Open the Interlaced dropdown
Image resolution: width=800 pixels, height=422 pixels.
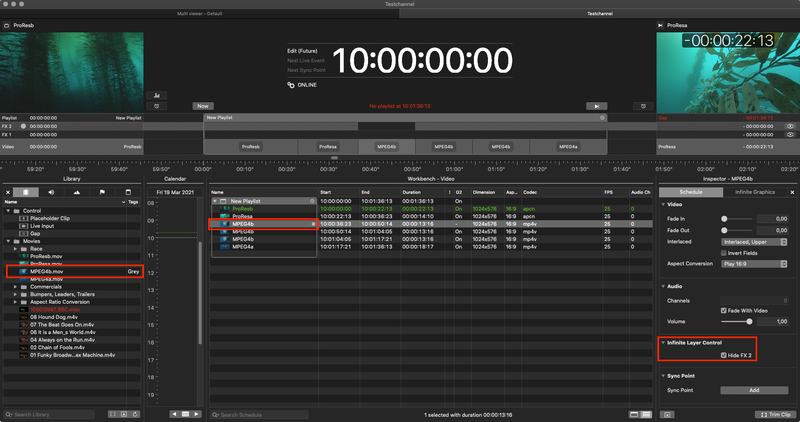pos(755,242)
